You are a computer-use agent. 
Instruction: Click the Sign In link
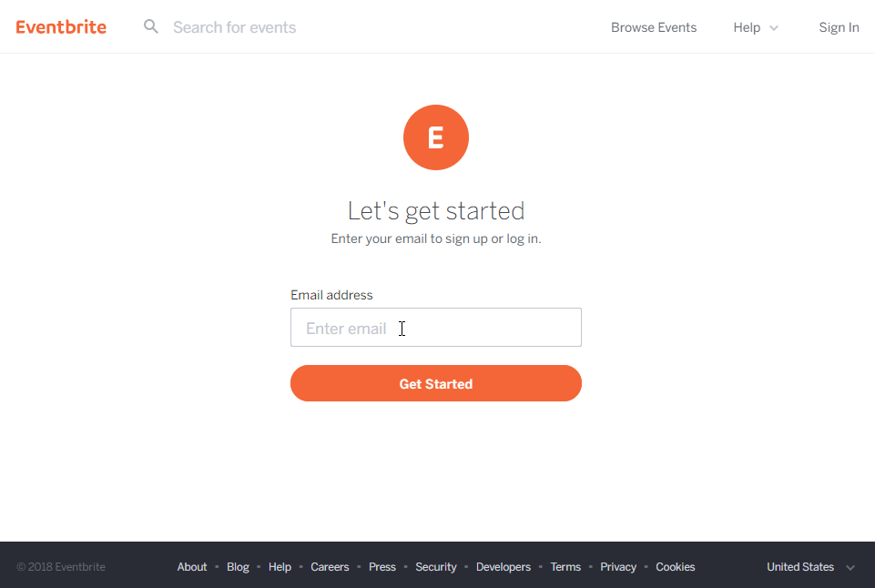pyautogui.click(x=839, y=27)
